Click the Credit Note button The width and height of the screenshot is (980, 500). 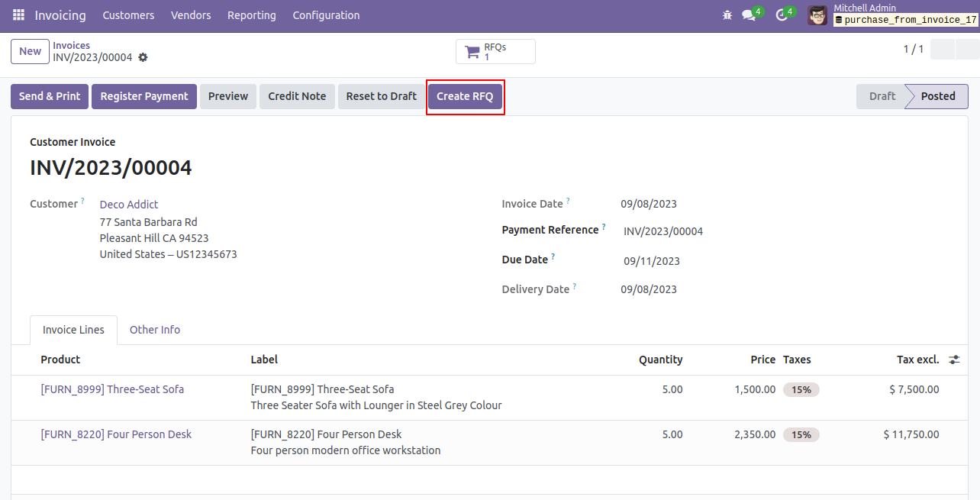(297, 96)
